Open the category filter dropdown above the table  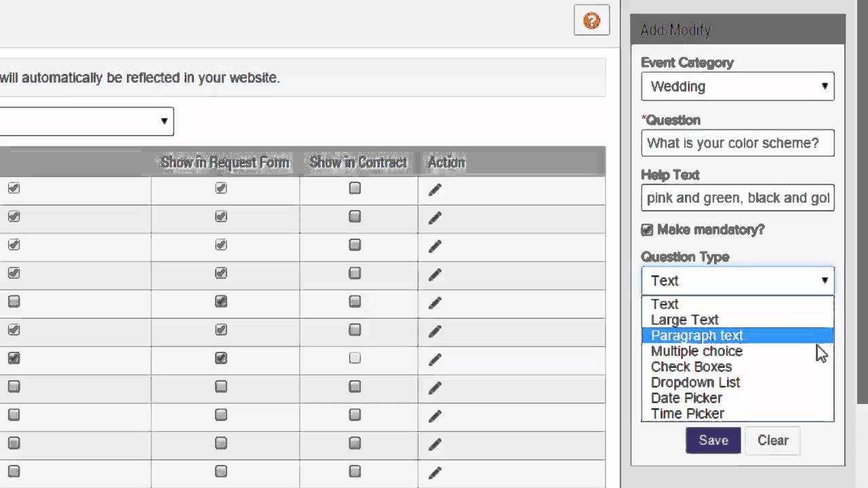click(x=86, y=121)
